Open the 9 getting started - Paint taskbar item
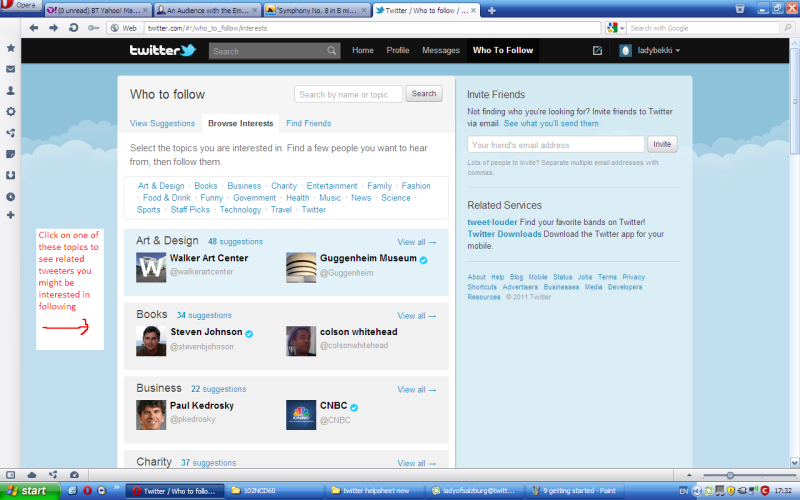Screen dimensions: 800x500 [x=576, y=491]
